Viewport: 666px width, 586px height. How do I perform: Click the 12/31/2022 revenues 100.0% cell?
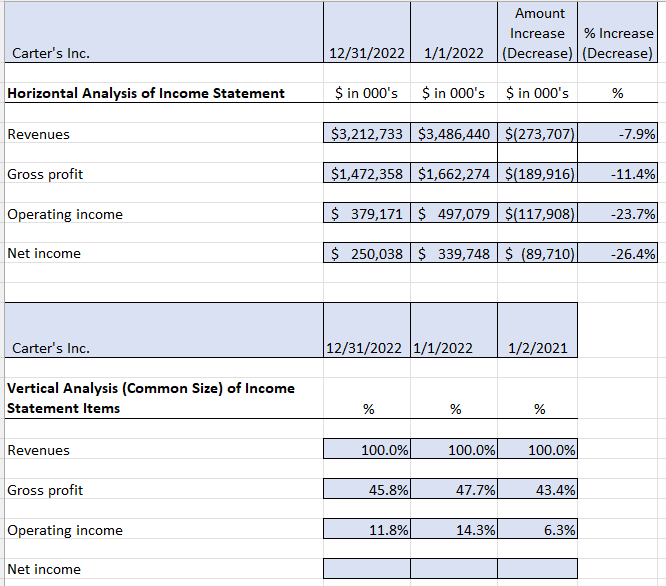tap(367, 449)
